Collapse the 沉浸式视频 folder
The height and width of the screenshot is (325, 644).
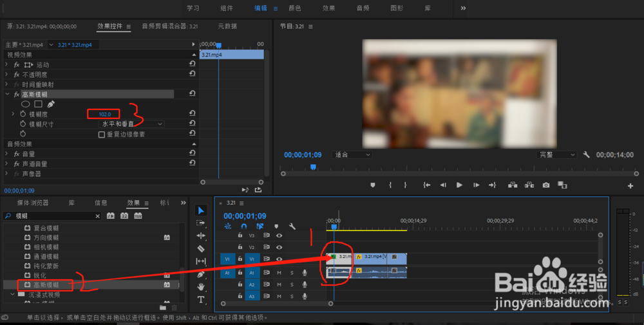12,294
